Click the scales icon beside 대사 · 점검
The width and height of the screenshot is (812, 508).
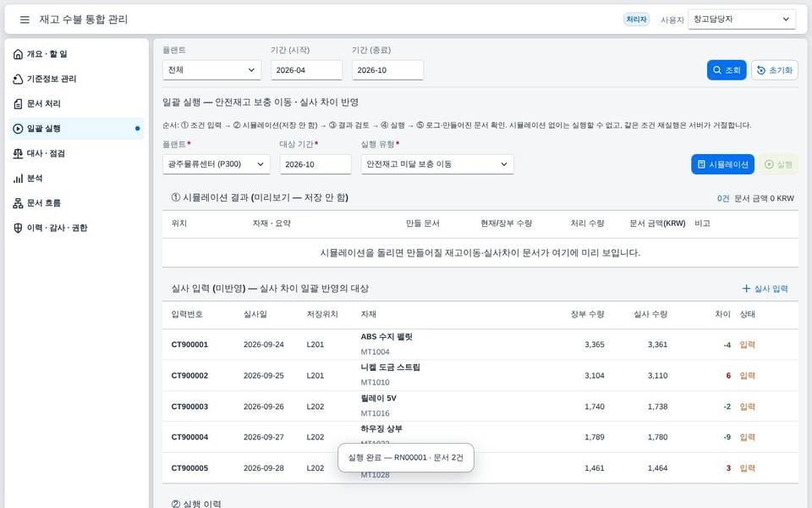pos(18,153)
